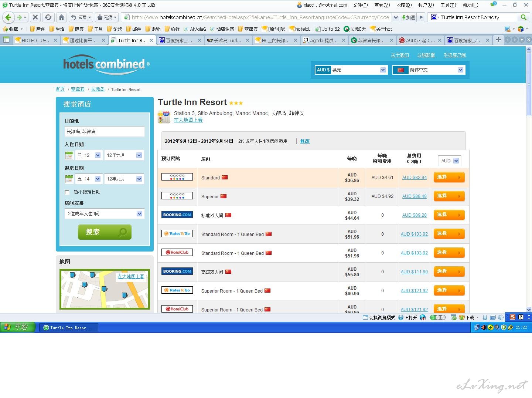The height and width of the screenshot is (398, 532).
Task: Click the 长滩岛 breadcrumb link
Action: click(98, 89)
